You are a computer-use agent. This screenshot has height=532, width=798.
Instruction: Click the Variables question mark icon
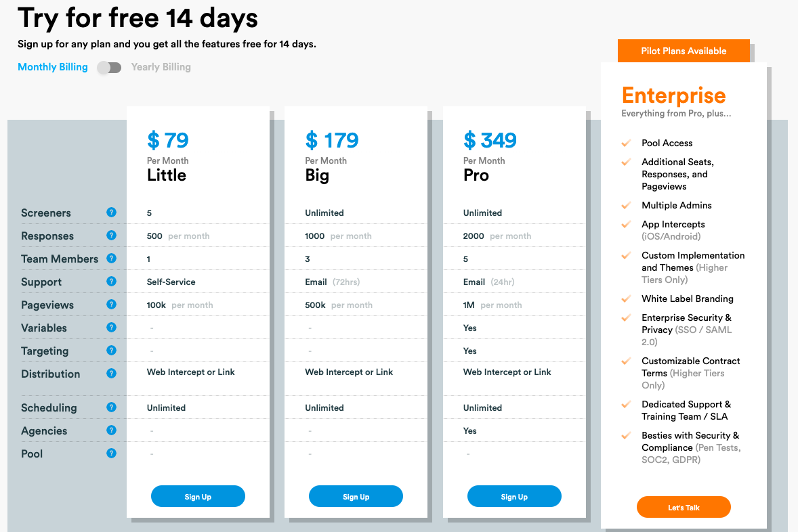(111, 328)
